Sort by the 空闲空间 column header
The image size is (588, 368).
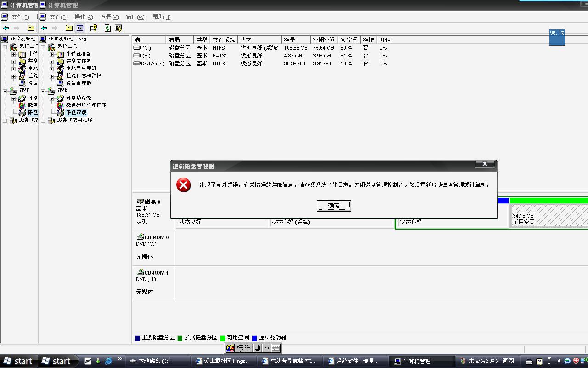coord(324,40)
